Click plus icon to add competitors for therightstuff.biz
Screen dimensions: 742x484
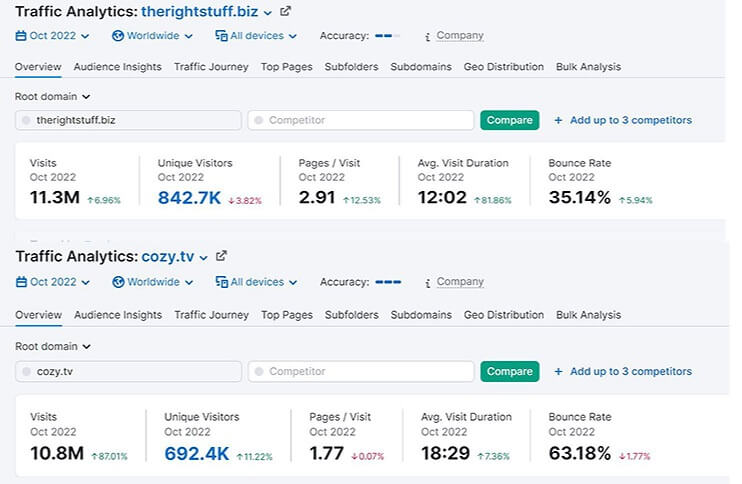point(558,120)
